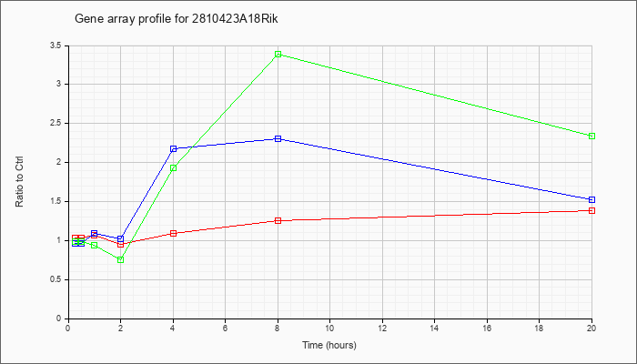
Task: Click the blue marker at 2 hours
Action: click(x=121, y=238)
